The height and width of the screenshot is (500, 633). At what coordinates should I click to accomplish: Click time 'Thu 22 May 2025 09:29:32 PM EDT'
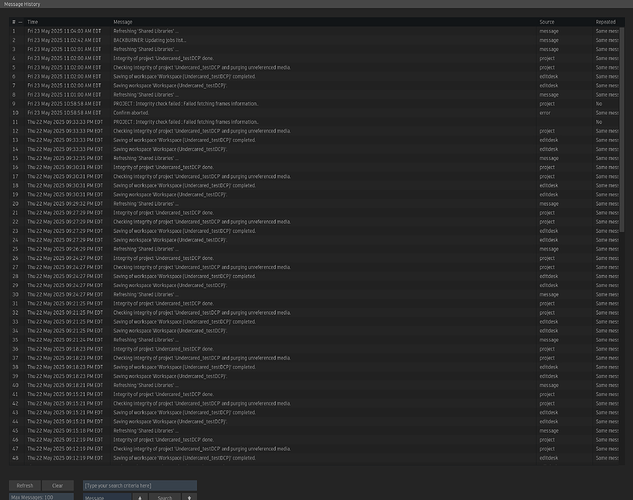tap(65, 204)
